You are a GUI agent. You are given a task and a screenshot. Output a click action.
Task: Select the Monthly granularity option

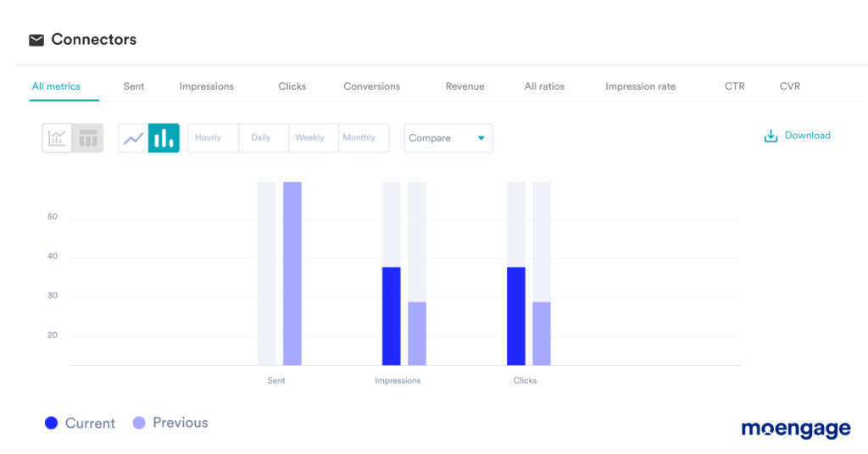pos(359,138)
